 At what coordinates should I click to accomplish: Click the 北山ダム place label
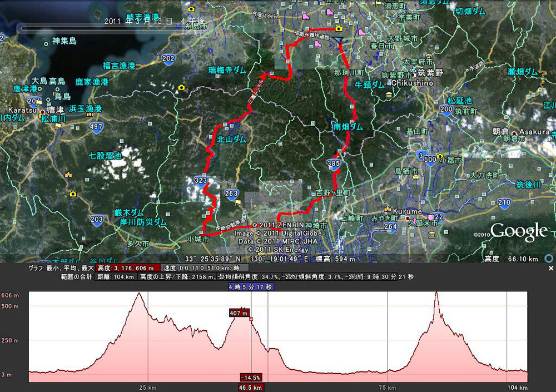[231, 139]
